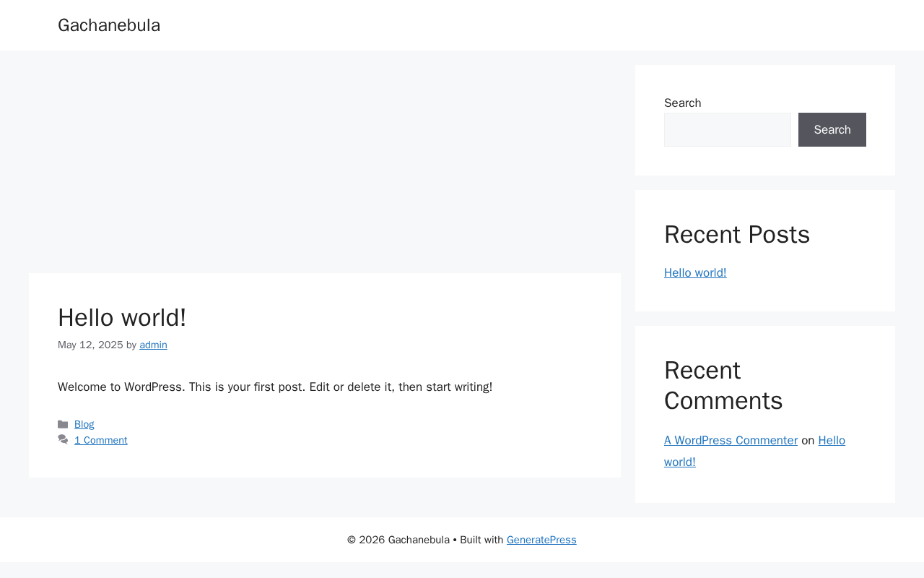The width and height of the screenshot is (924, 578).
Task: Click the Recent Posts heading
Action: tap(737, 235)
